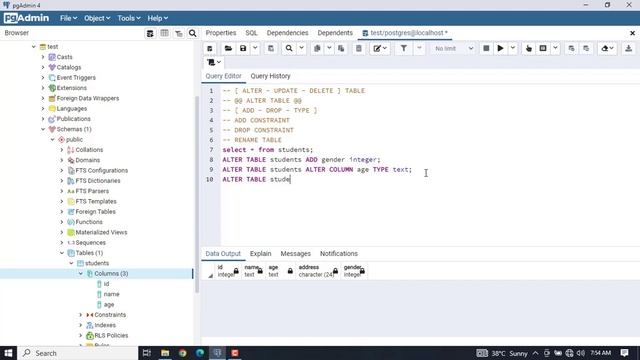Viewport: 640px width, 360px height.
Task: Select the name column in tree
Action: click(x=111, y=294)
